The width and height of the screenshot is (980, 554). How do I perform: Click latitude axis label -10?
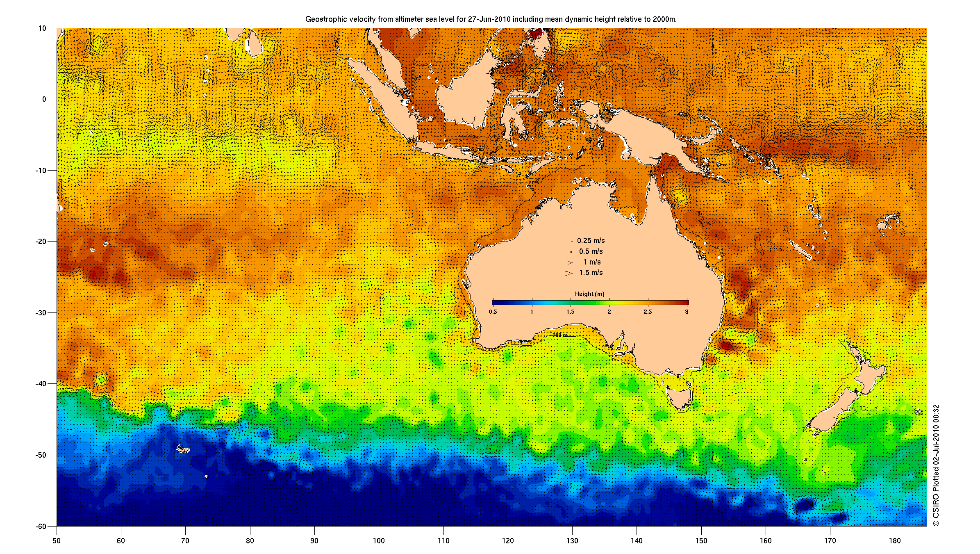point(41,170)
